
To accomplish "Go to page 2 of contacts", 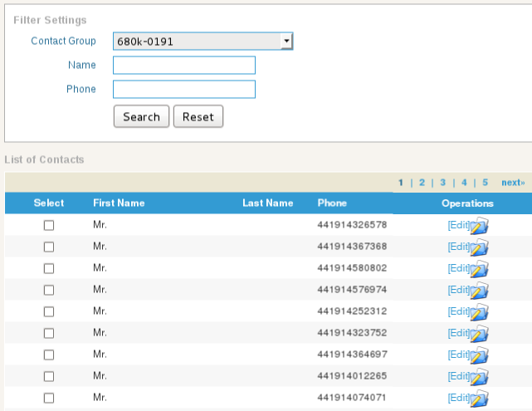I will (x=422, y=183).
